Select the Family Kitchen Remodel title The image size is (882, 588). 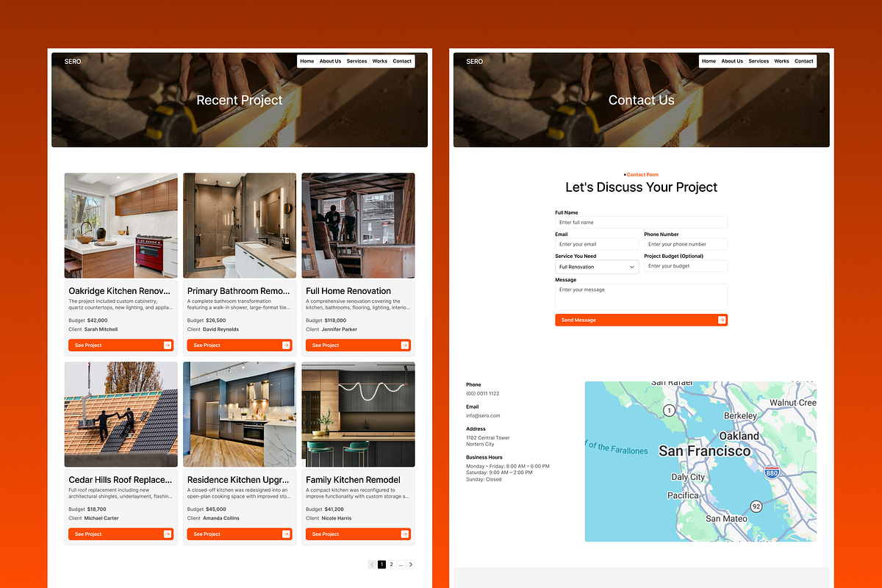coord(353,480)
